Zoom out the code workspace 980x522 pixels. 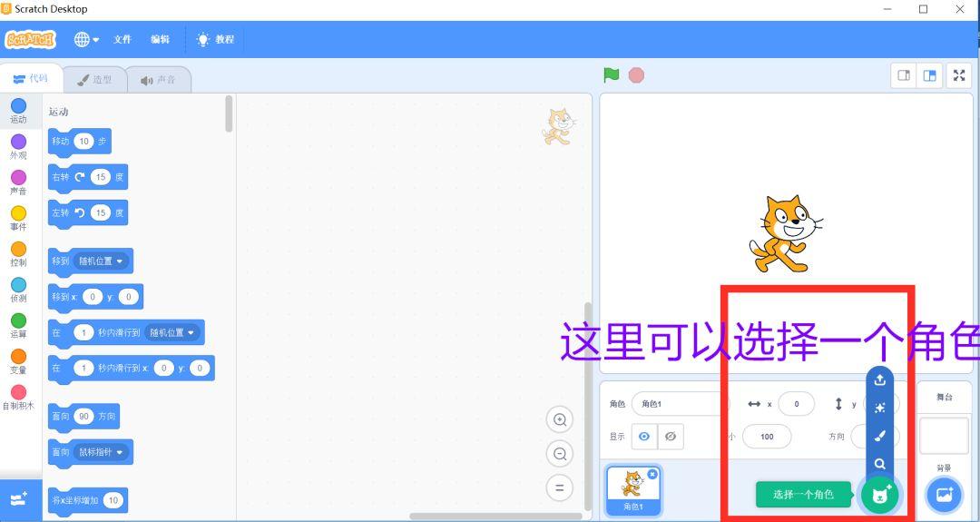tap(560, 454)
